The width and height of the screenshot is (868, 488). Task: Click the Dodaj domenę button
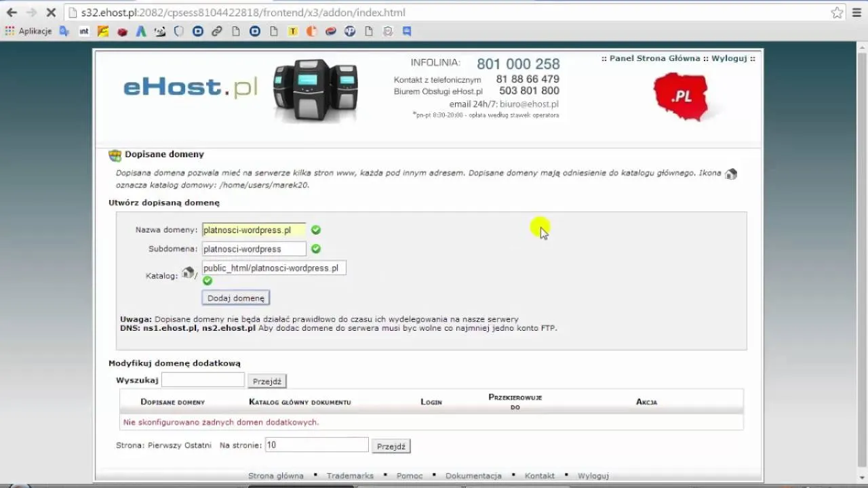pyautogui.click(x=236, y=298)
